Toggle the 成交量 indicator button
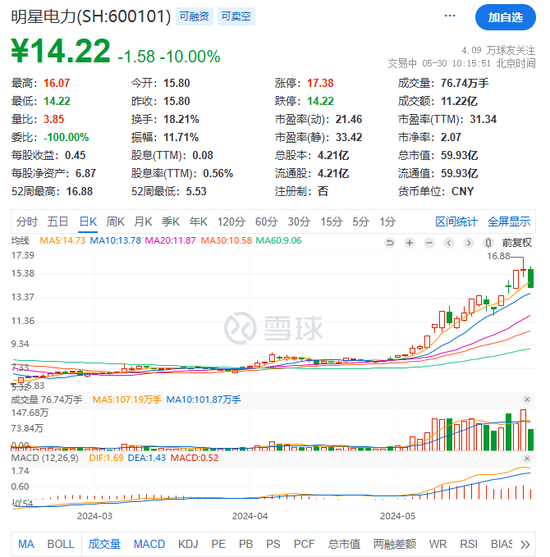Screen dimensions: 550x557 pyautogui.click(x=104, y=544)
